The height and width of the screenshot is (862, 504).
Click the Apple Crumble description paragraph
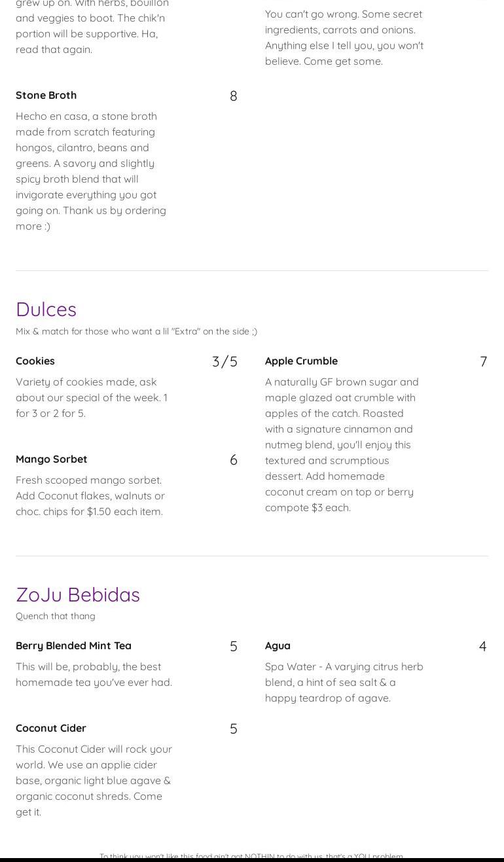tap(342, 444)
